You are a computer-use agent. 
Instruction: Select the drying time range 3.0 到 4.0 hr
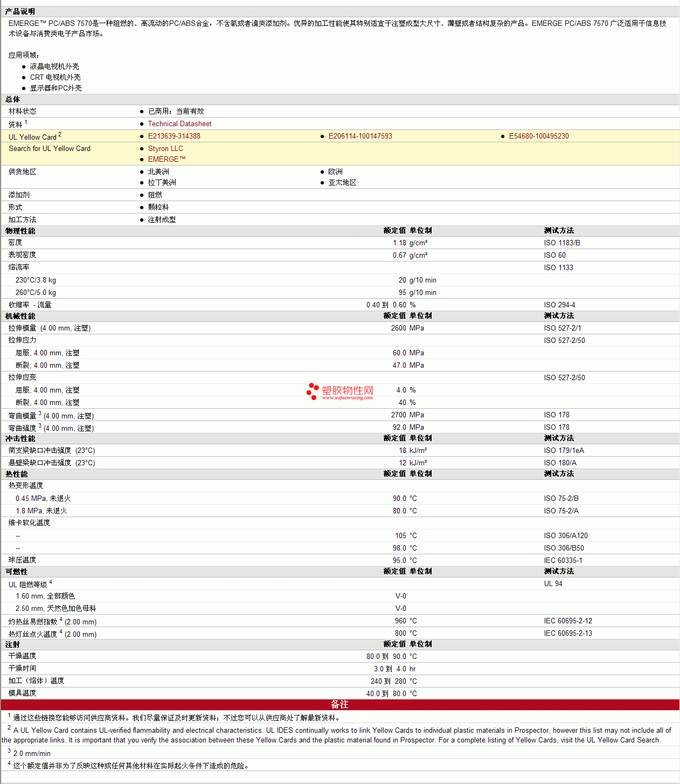point(395,669)
